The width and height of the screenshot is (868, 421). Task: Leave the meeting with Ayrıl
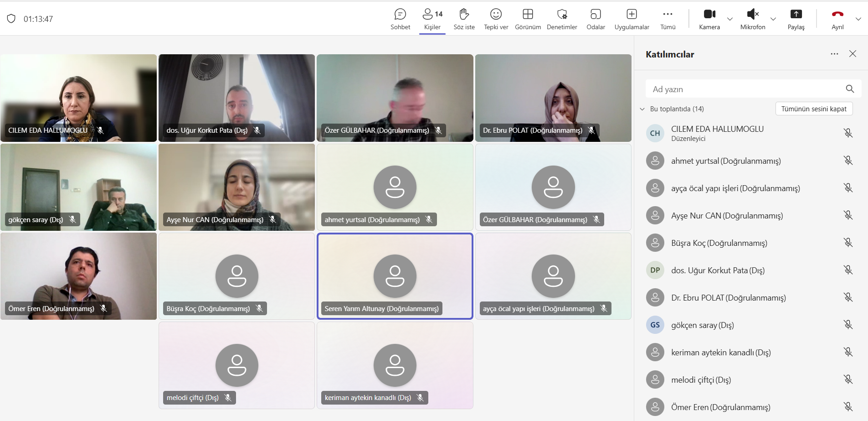837,19
